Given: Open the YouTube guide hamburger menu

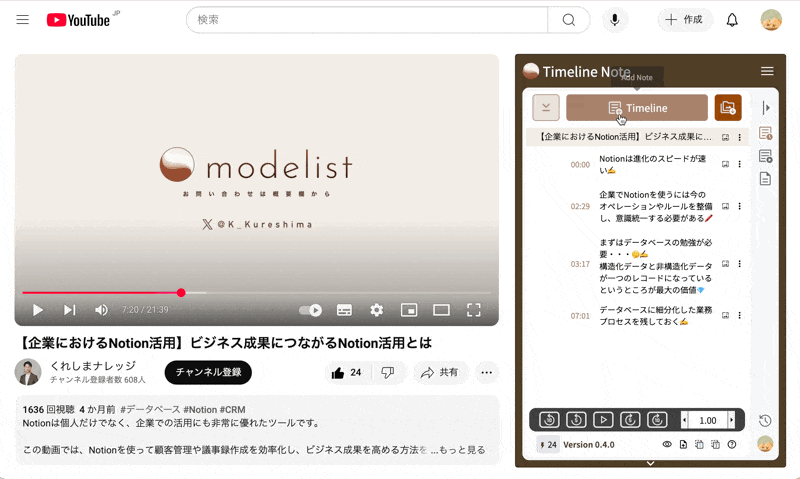Looking at the screenshot, I should tap(22, 20).
